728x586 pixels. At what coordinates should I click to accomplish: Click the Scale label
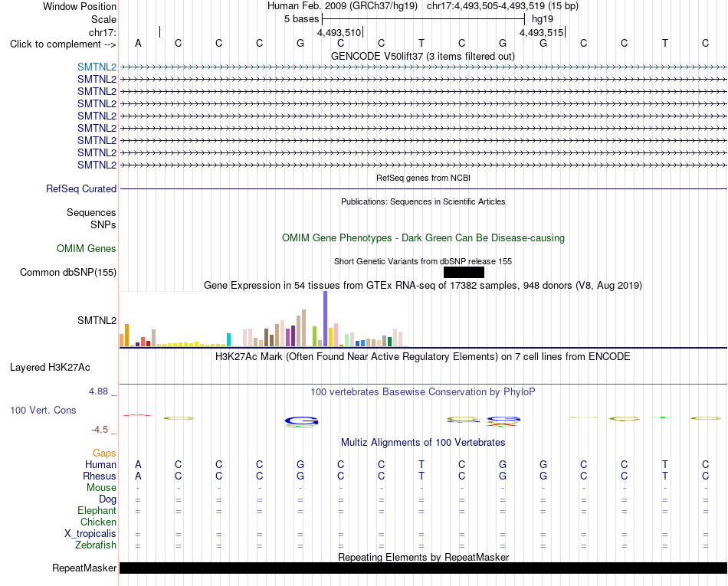(103, 19)
